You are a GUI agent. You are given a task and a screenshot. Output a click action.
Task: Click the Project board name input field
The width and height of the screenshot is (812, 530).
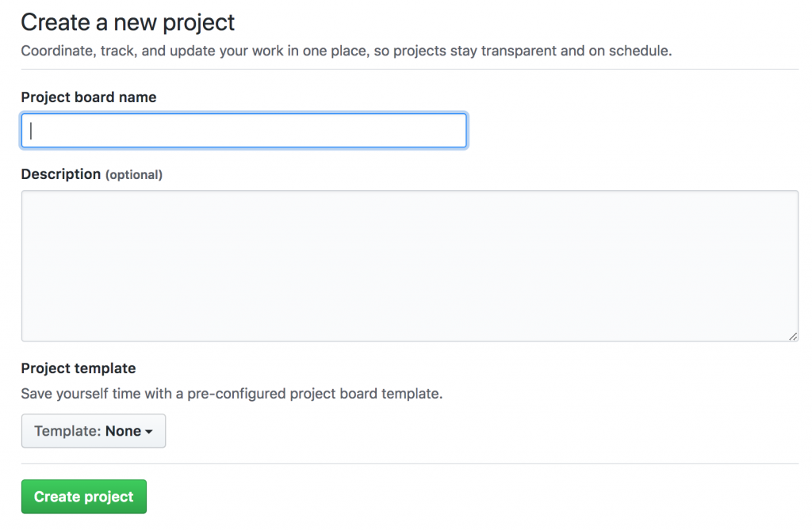click(x=243, y=131)
